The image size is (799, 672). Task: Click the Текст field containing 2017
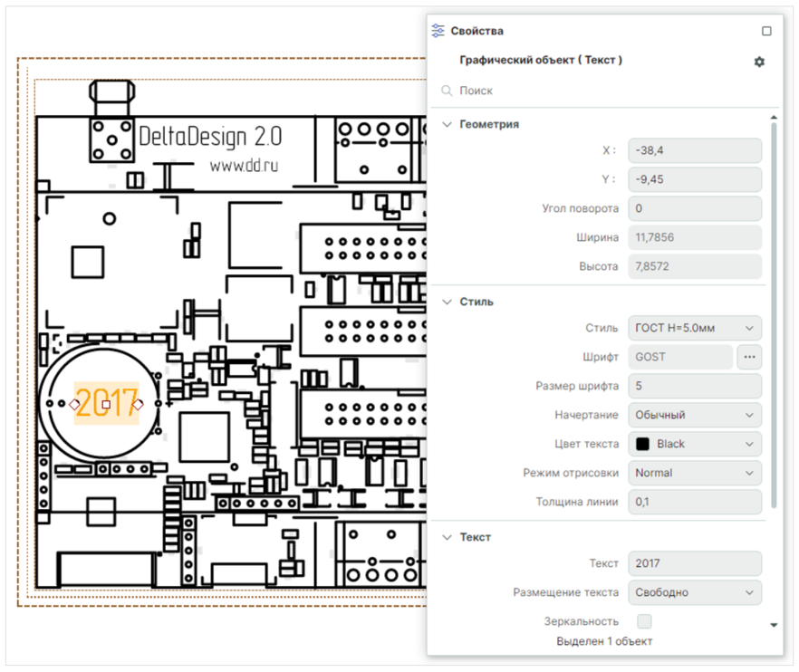694,563
